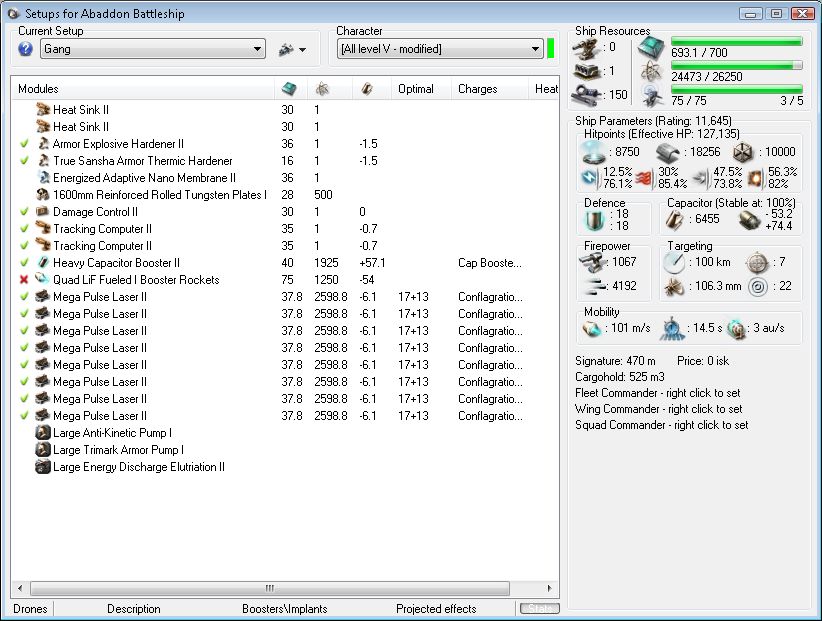Toggle the first Tracking Computer II checkmark
The image size is (822, 621).
(x=24, y=228)
